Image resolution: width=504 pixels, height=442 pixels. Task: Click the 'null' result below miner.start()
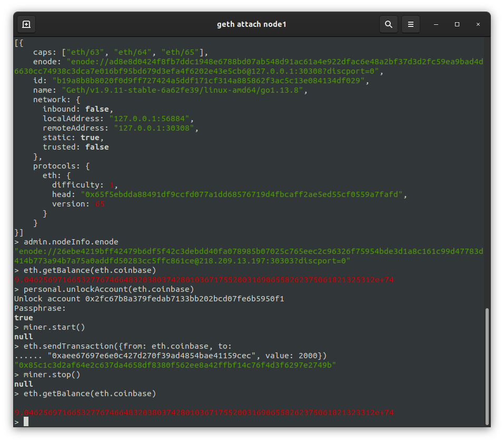click(24, 337)
